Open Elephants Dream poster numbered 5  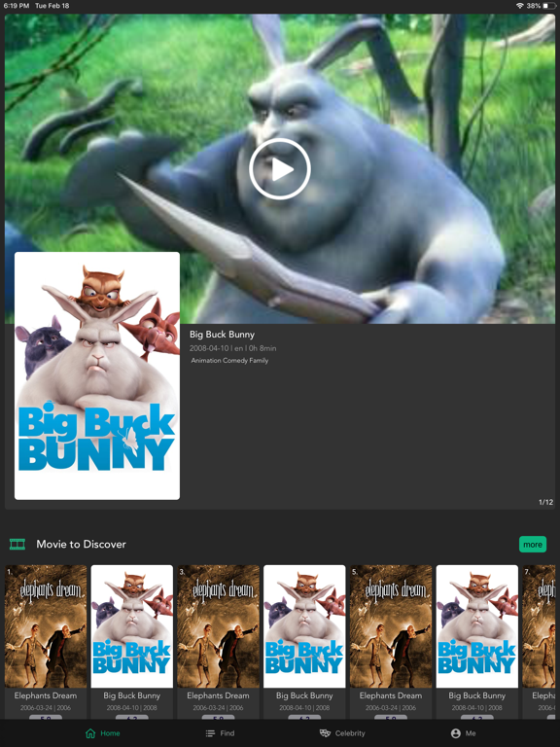pyautogui.click(x=391, y=626)
